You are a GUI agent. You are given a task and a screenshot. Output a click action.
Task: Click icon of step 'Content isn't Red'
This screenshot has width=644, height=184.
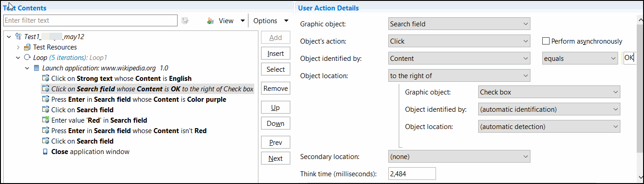pos(45,131)
